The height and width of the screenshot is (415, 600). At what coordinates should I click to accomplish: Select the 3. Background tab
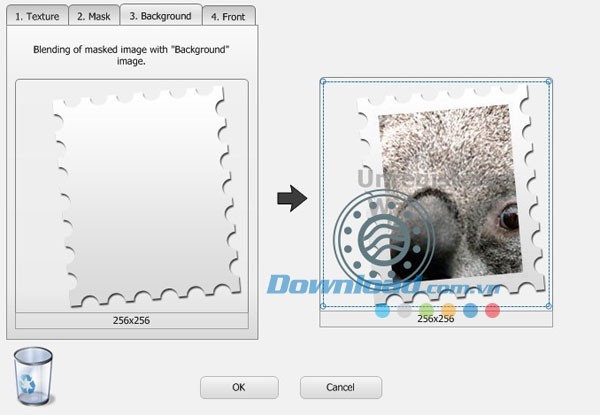tap(160, 16)
